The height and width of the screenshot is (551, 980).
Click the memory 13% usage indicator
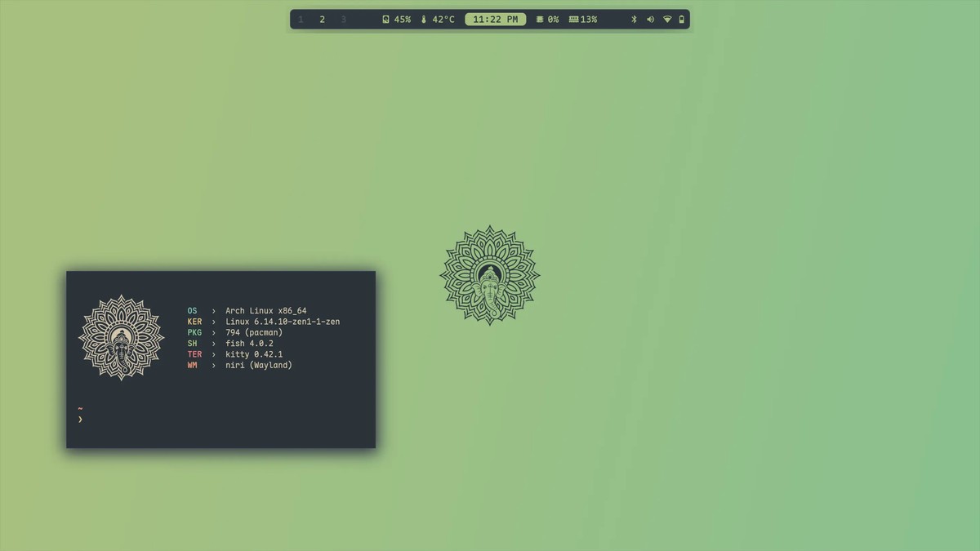click(x=583, y=20)
